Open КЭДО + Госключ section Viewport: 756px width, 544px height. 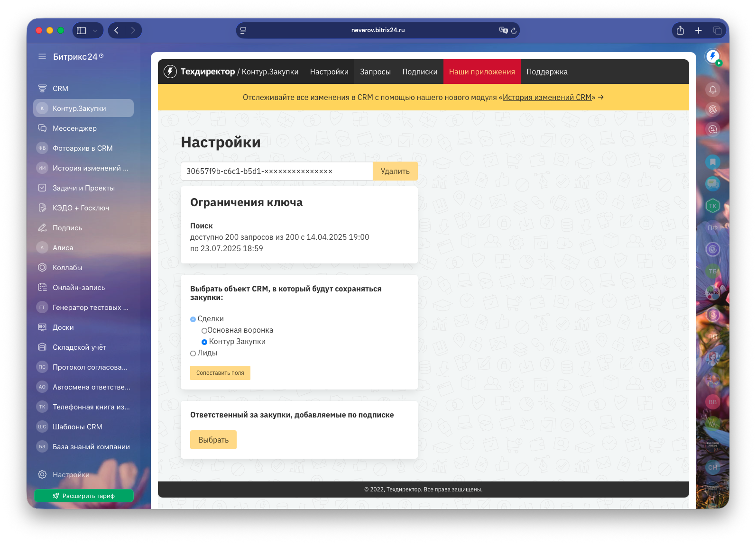(83, 208)
